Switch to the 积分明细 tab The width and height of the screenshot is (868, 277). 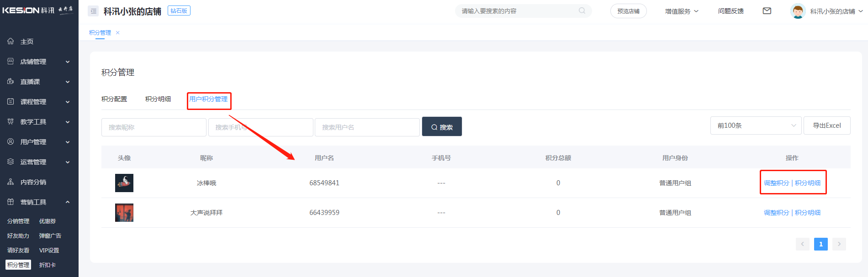point(158,99)
